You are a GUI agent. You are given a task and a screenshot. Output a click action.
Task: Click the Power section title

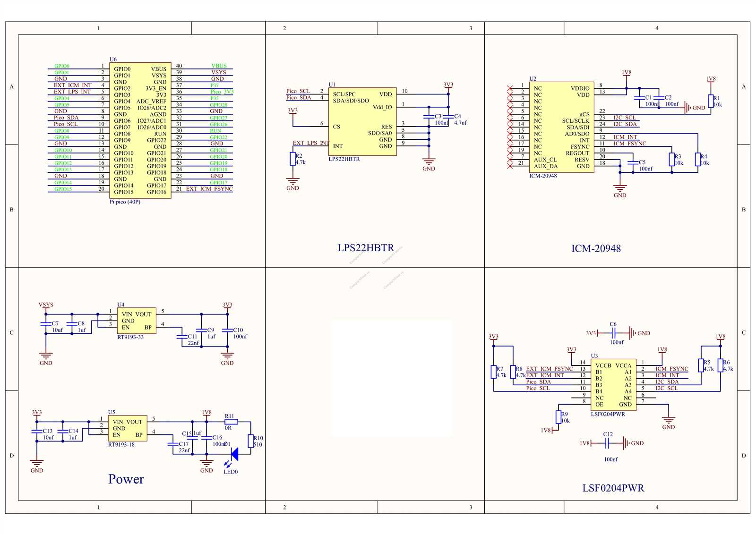click(x=126, y=479)
